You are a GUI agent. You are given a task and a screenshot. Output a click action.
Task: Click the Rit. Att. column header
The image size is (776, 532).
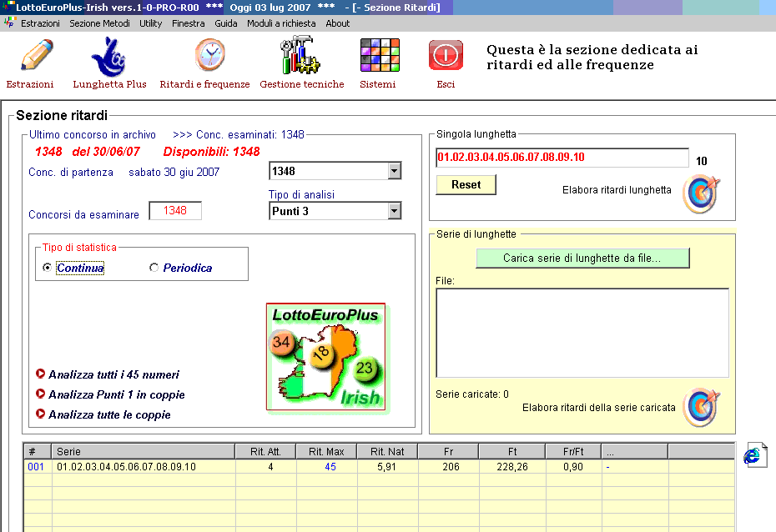click(265, 451)
